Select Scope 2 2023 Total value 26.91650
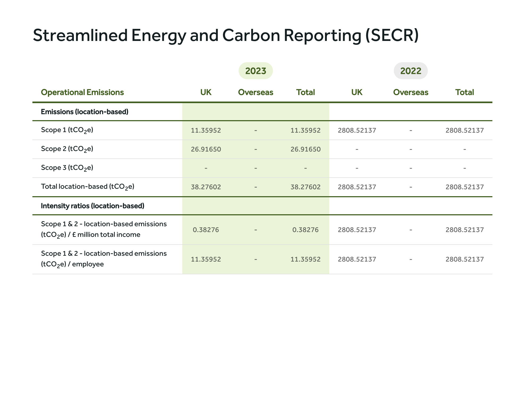 [306, 149]
